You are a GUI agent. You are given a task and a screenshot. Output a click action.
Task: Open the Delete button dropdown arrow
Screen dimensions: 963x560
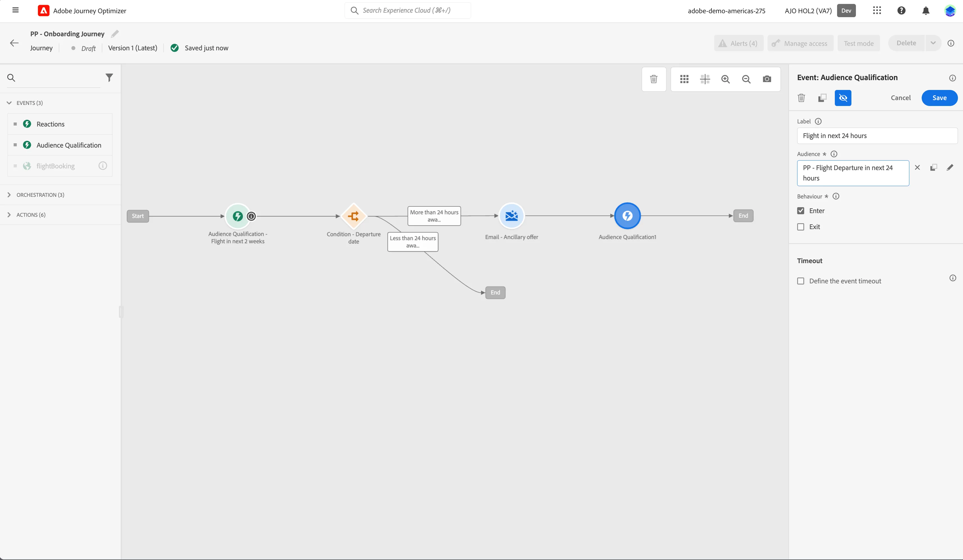click(933, 43)
